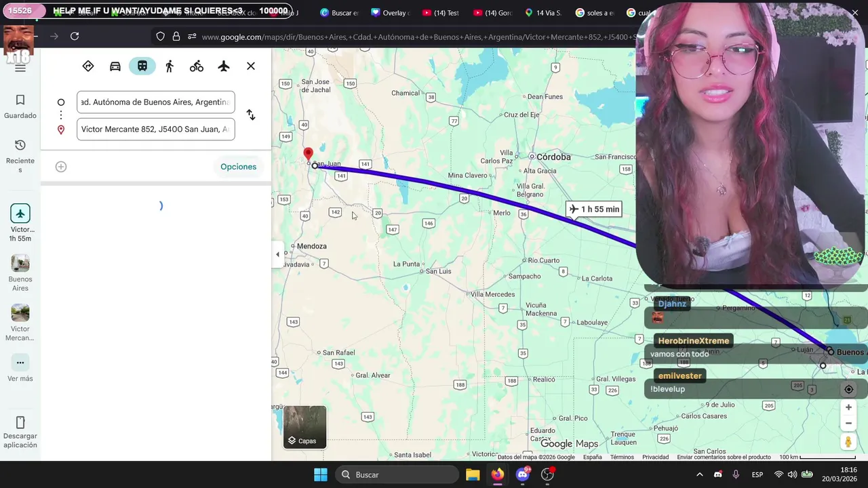
Task: Zoom out on the map
Action: [848, 424]
